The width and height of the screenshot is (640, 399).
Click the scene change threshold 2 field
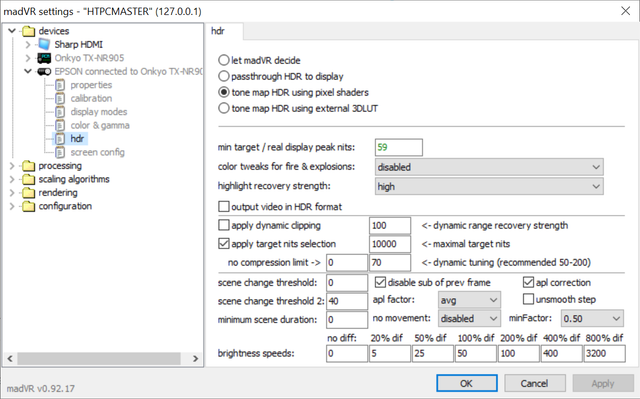347,301
